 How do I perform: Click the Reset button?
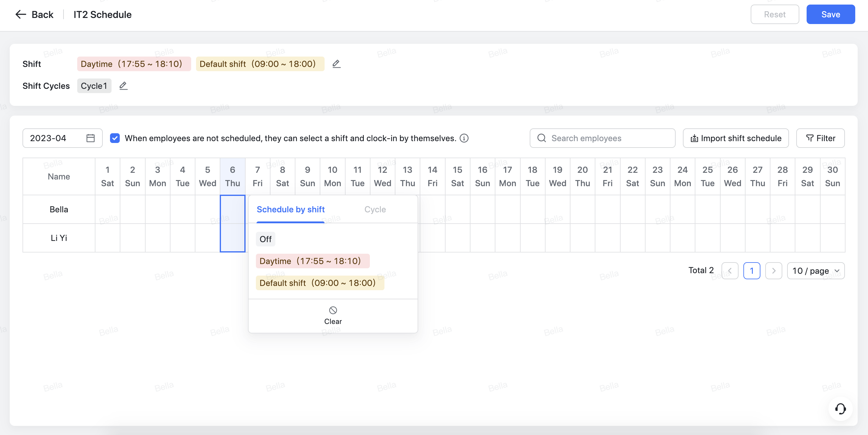pyautogui.click(x=775, y=14)
